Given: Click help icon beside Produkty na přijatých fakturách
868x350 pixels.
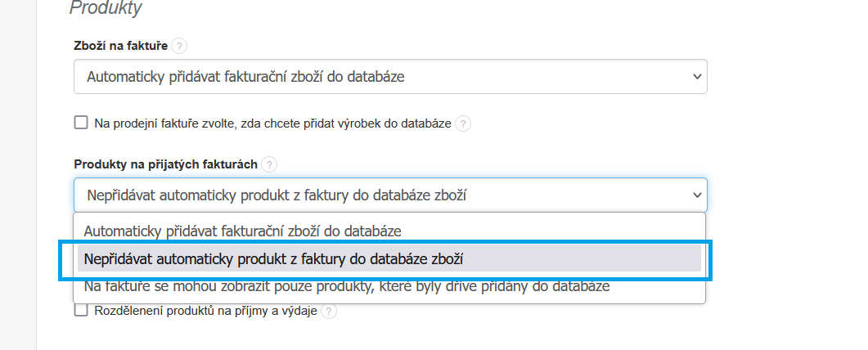Looking at the screenshot, I should [270, 164].
